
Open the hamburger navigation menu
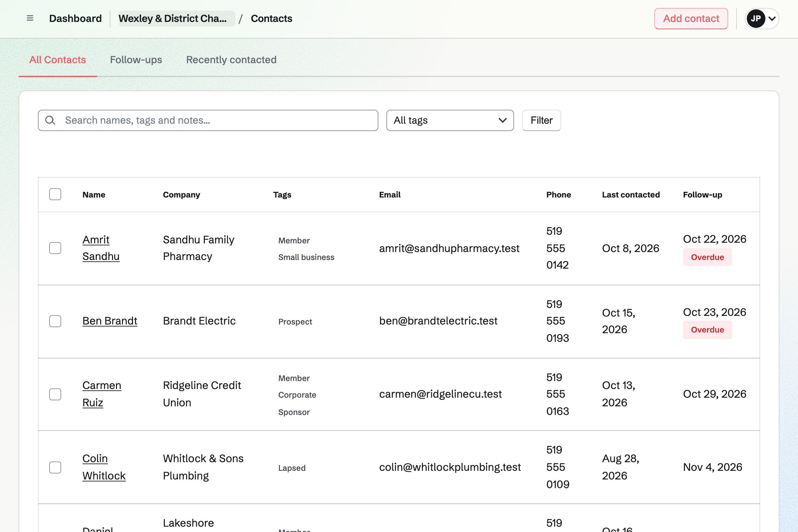click(x=30, y=18)
